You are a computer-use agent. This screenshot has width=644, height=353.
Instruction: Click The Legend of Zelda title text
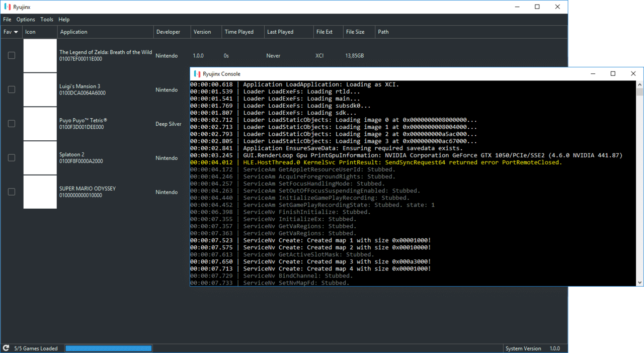pyautogui.click(x=106, y=52)
